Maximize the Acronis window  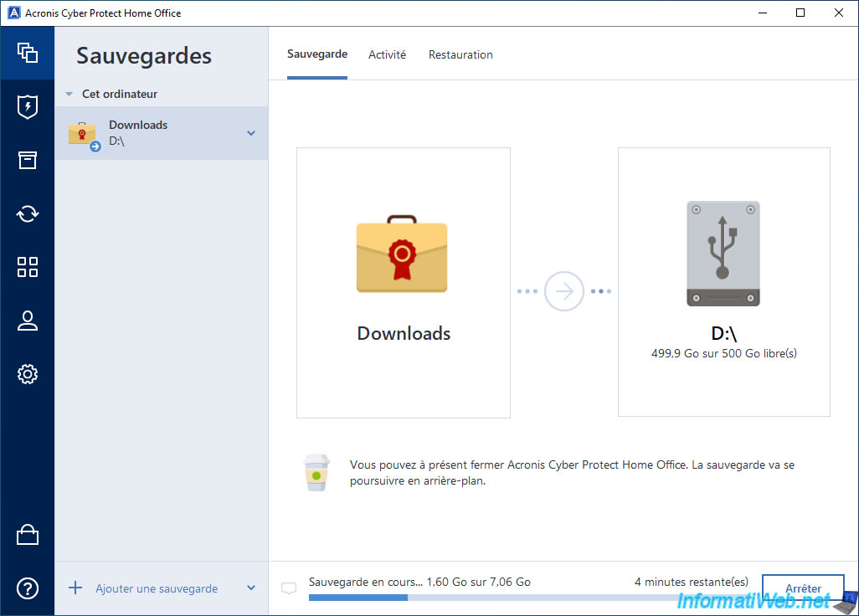800,13
